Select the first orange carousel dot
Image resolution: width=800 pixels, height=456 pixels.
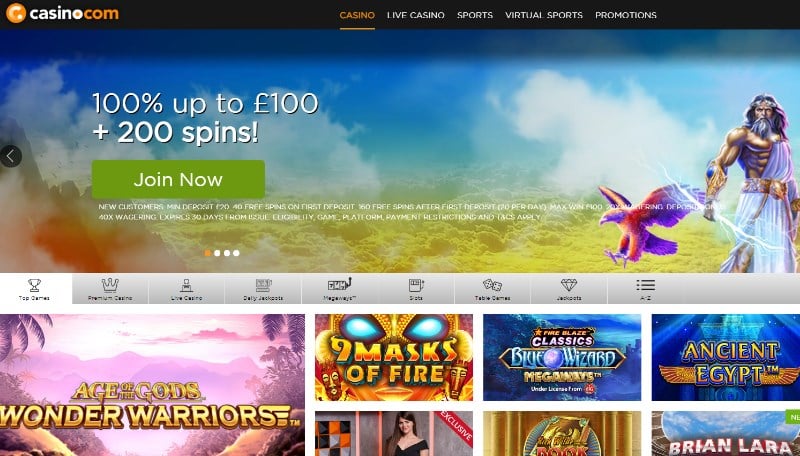click(208, 253)
